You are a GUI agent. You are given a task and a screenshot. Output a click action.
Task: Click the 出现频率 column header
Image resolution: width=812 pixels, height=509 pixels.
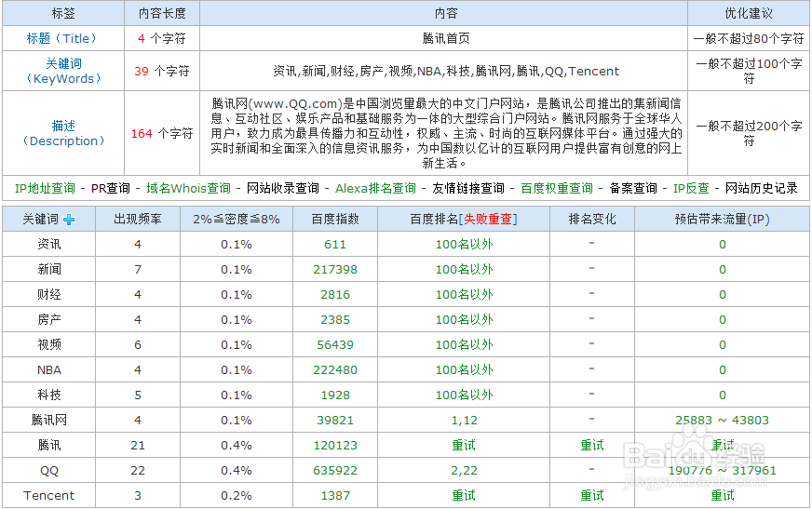(138, 220)
